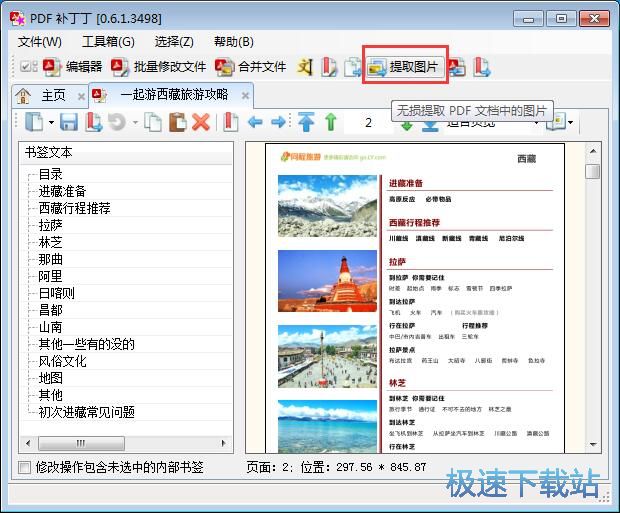Click the page number field showing 2
Screen dimensions: 620x513
(369, 122)
